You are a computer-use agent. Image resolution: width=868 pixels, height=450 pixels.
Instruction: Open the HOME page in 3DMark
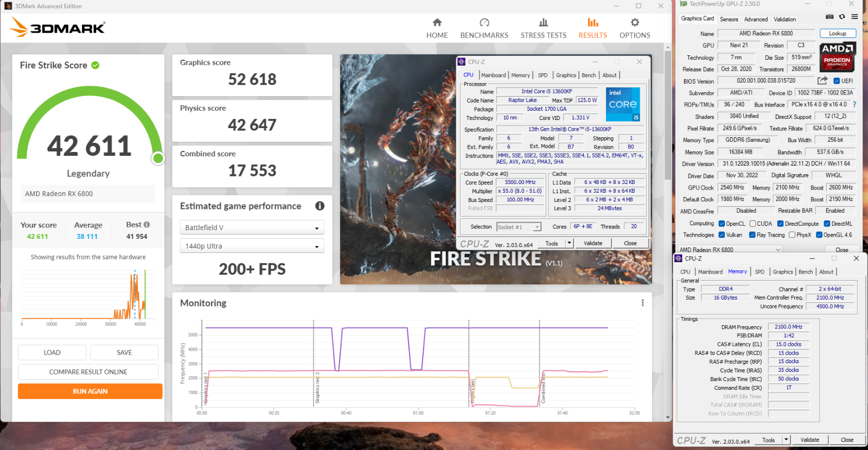pos(437,29)
